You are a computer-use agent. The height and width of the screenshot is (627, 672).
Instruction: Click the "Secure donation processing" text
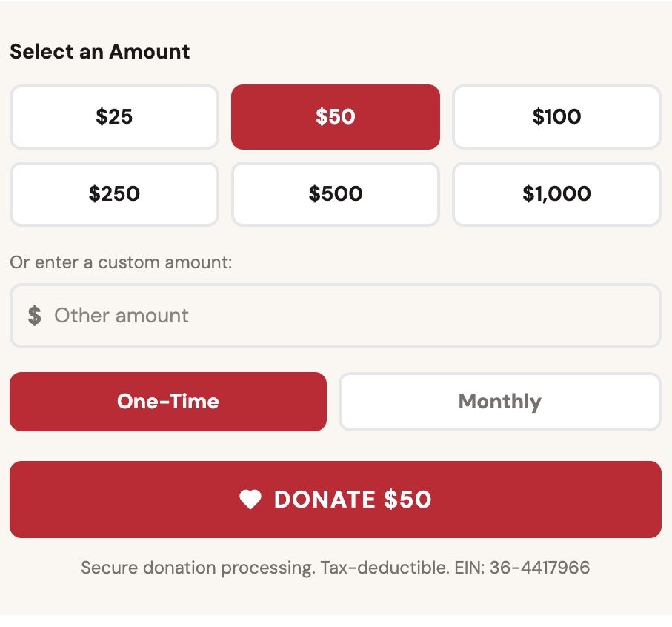(x=198, y=568)
